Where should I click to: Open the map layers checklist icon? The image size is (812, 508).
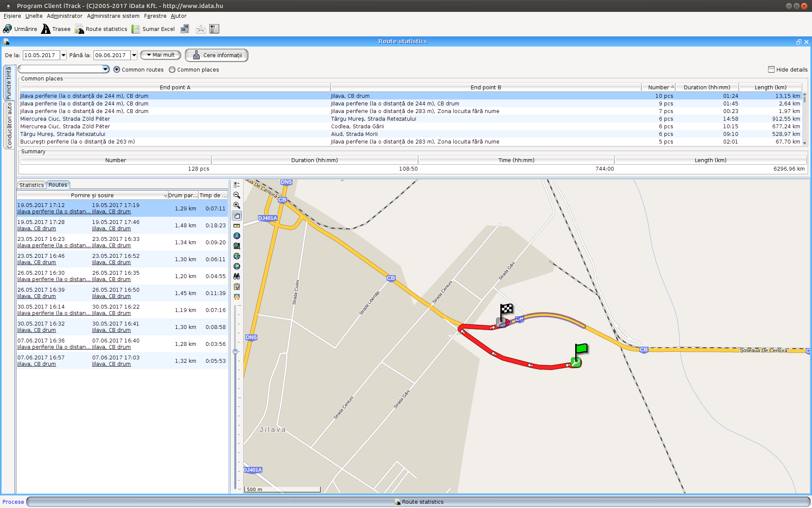[x=237, y=185]
